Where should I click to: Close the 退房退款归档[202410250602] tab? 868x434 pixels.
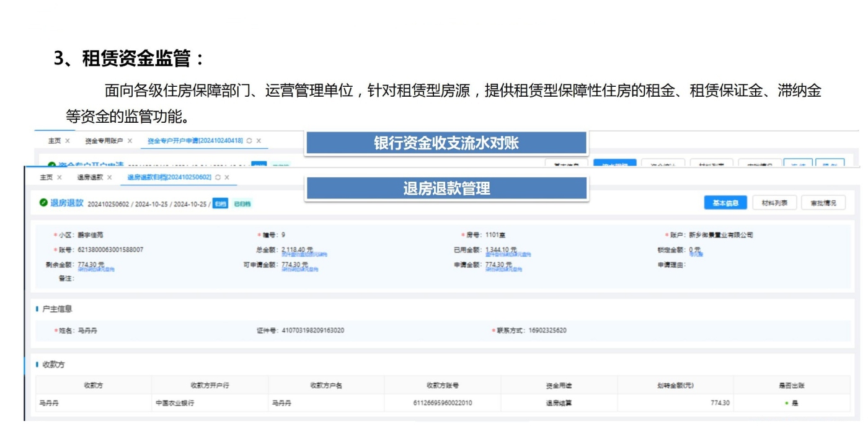tap(227, 178)
